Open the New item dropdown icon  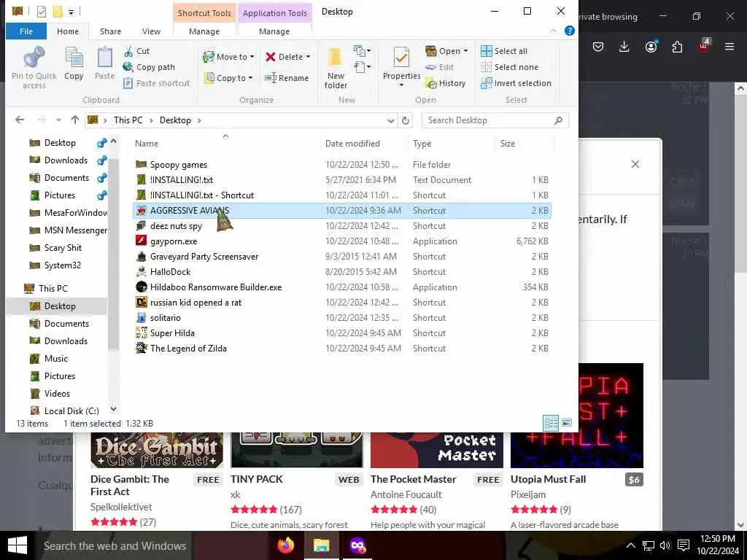(x=362, y=50)
